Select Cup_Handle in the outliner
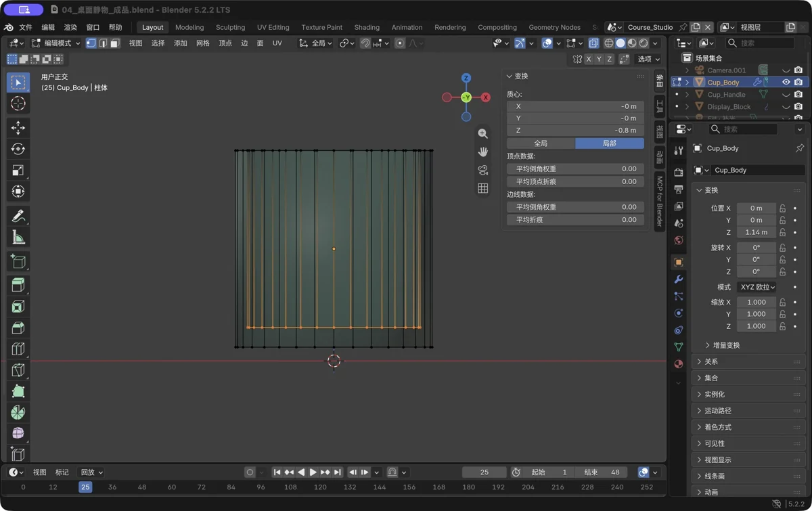 (x=726, y=95)
